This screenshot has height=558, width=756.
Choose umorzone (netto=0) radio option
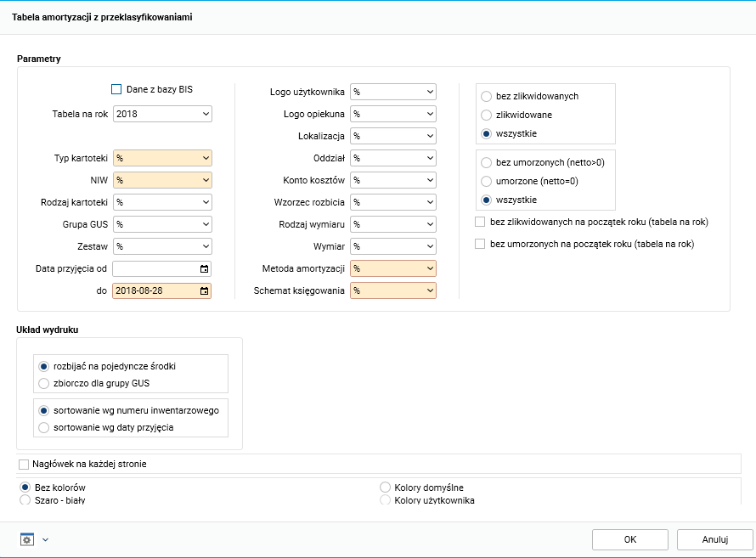[487, 181]
